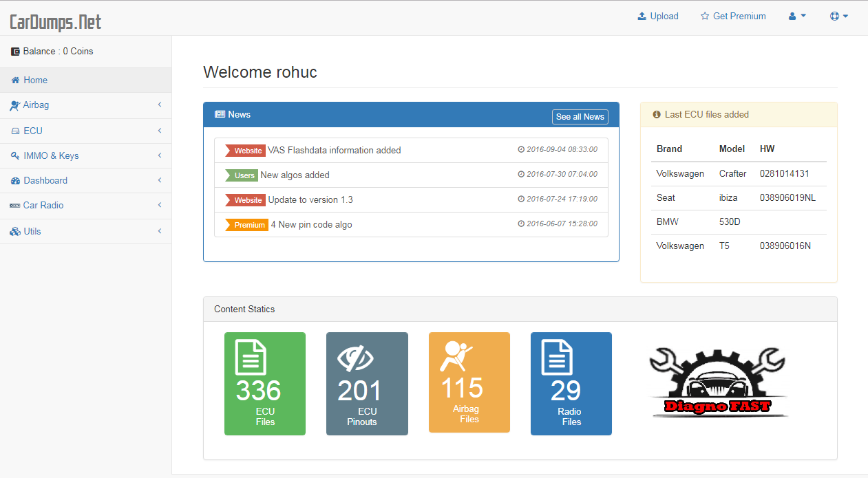Click the Premium orange tag label
868x478 pixels.
click(x=246, y=225)
